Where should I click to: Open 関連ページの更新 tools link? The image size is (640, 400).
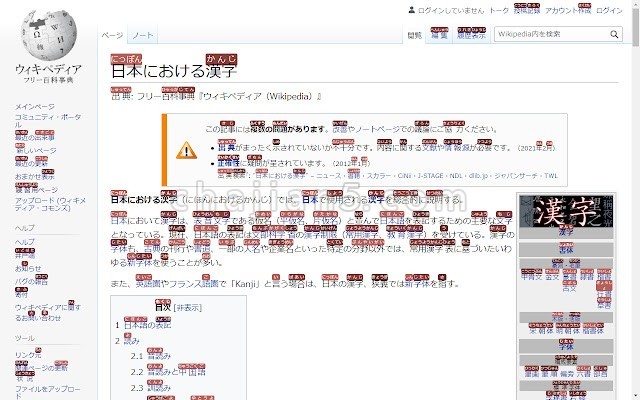41,367
